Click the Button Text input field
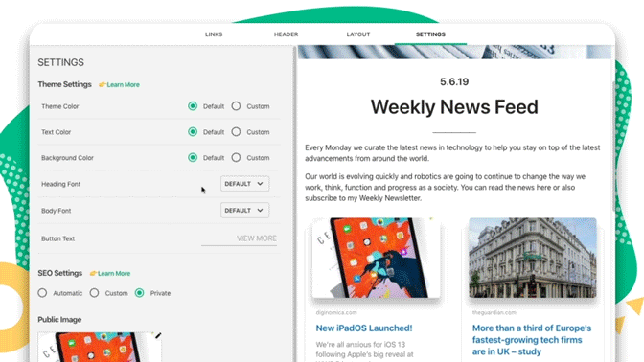The width and height of the screenshot is (644, 362). 239,238
